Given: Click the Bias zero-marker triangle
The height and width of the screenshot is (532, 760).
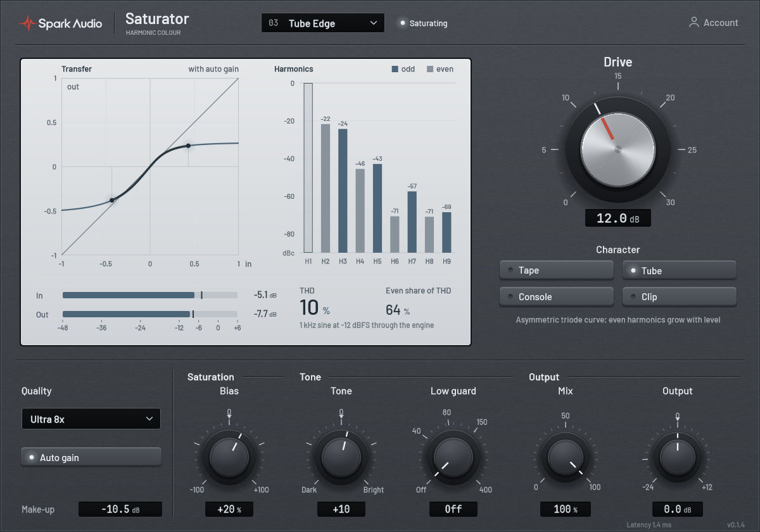Looking at the screenshot, I should tap(229, 417).
